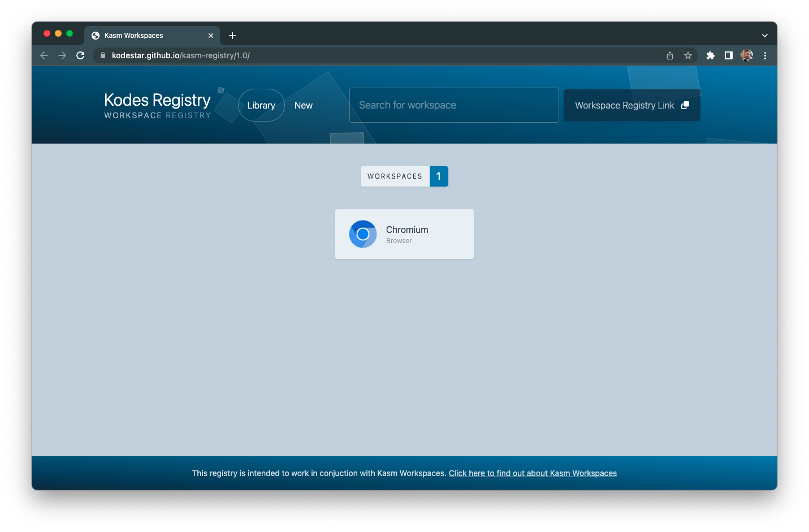Open the Extensions puzzle icon

click(x=711, y=55)
